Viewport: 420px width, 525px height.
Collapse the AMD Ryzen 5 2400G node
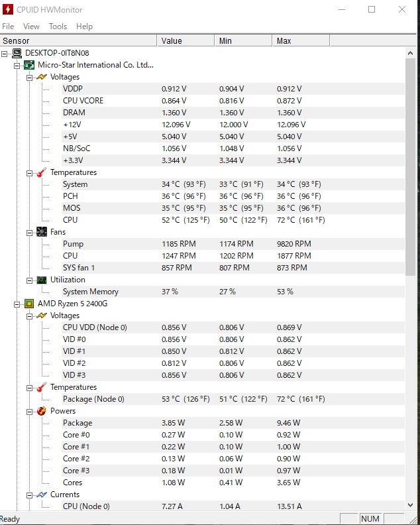point(17,304)
